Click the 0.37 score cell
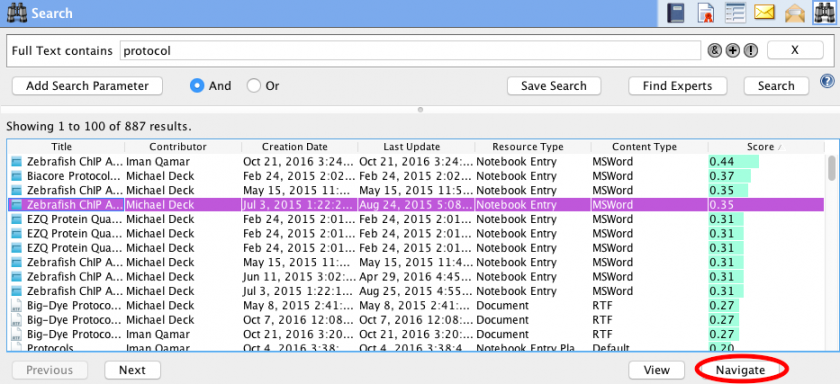The image size is (840, 384). [x=766, y=176]
